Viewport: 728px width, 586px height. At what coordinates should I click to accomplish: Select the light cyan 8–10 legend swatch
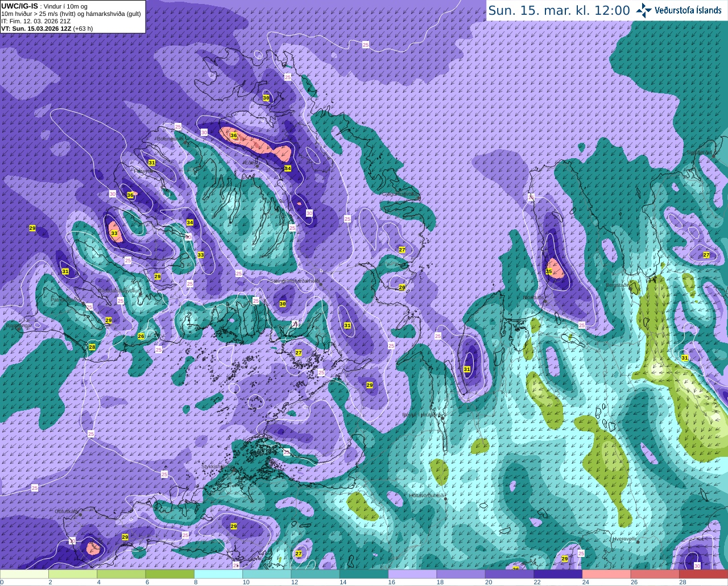[218, 574]
